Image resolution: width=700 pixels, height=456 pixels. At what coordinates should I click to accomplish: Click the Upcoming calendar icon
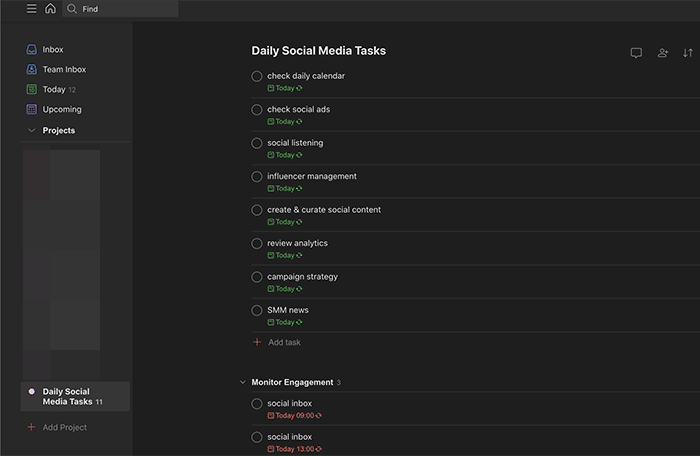[x=32, y=109]
